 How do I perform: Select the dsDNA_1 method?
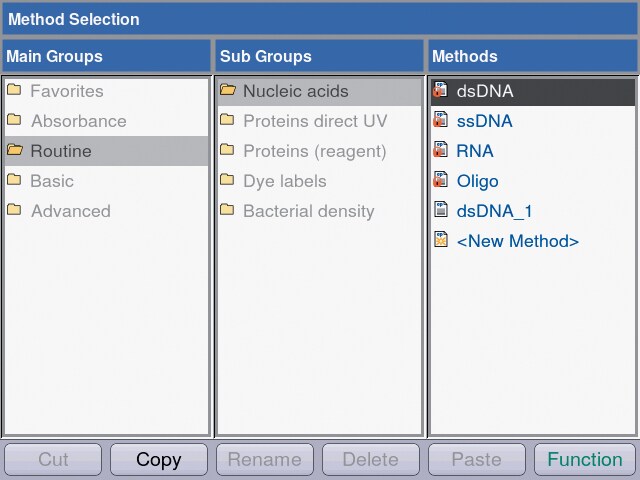533,211
